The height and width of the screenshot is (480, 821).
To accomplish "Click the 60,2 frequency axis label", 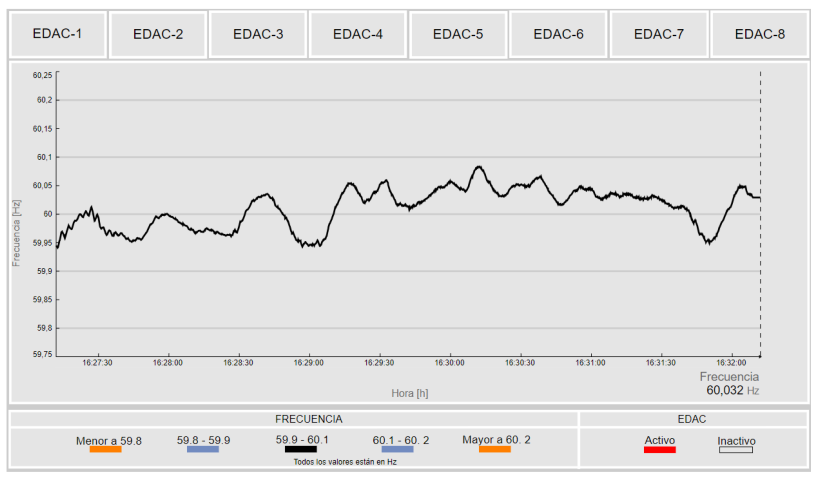I will point(45,100).
